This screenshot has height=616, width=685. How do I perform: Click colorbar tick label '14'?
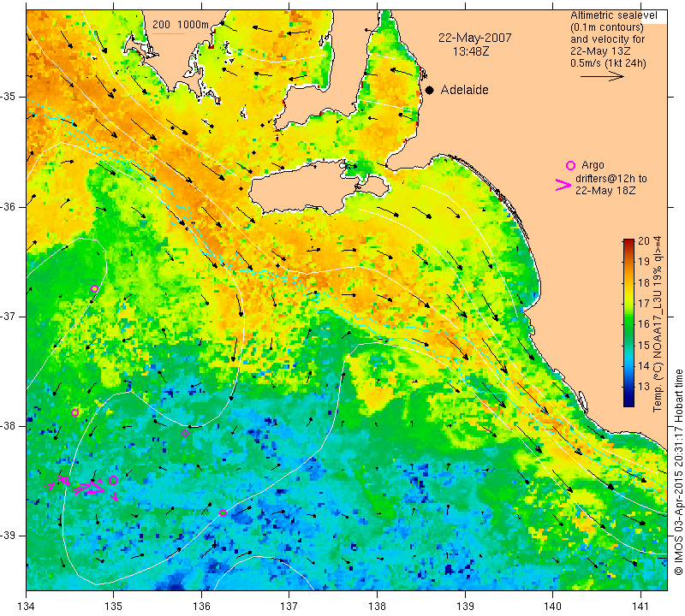click(644, 365)
